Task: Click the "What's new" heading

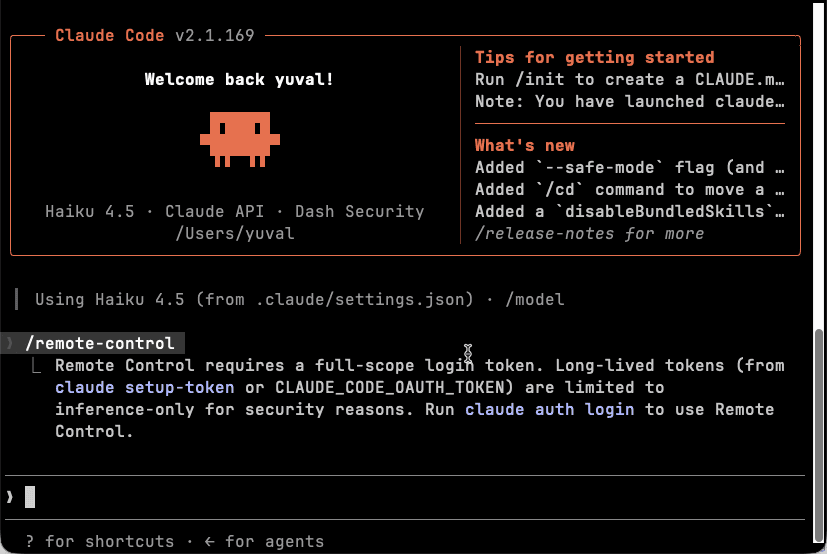Action: click(524, 145)
